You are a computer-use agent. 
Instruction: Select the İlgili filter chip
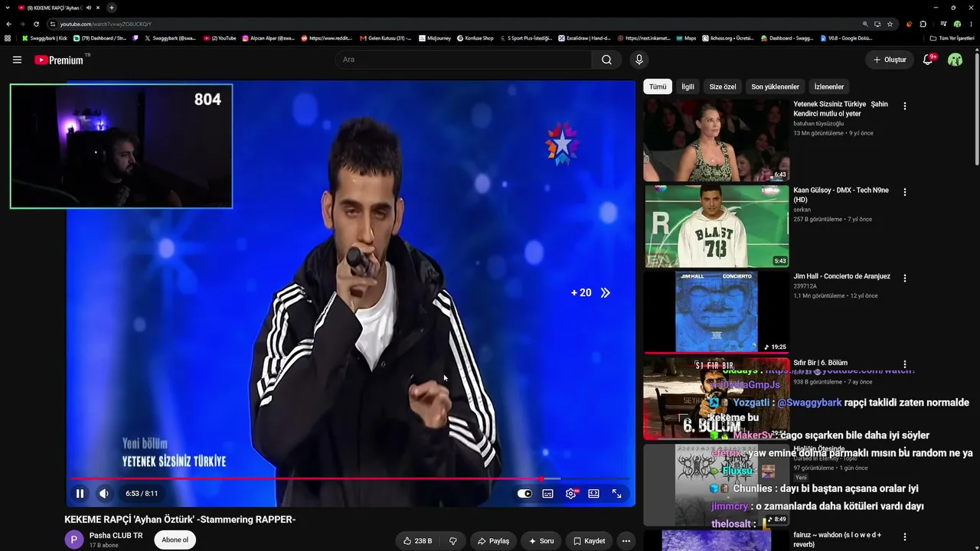(688, 86)
